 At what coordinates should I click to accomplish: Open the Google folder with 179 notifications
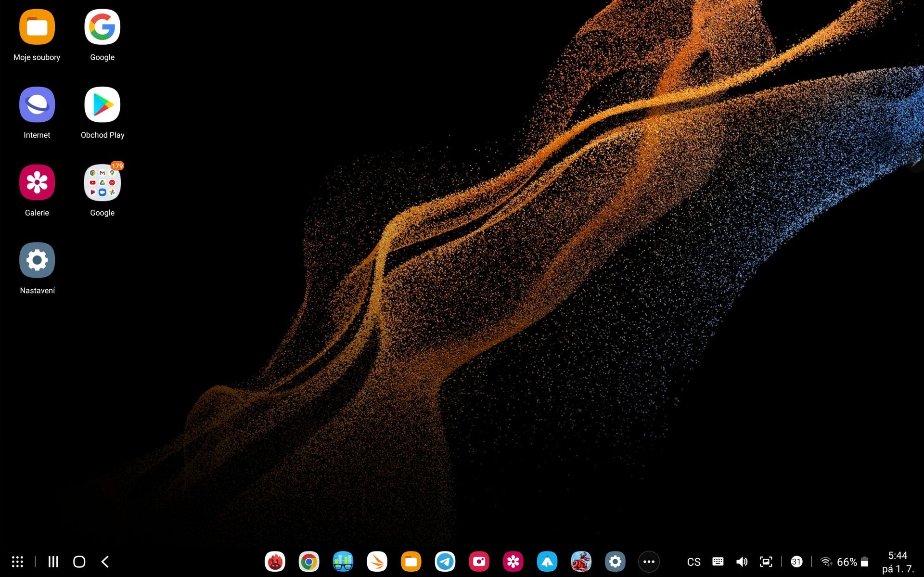tap(102, 182)
